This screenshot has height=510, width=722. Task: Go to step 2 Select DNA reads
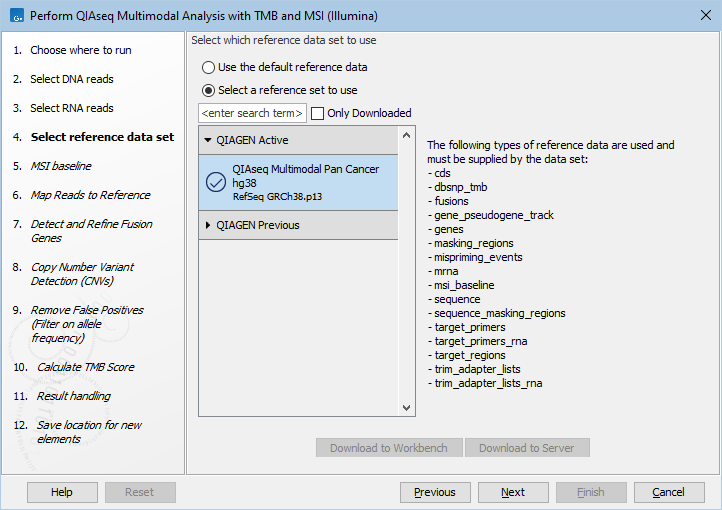click(72, 79)
